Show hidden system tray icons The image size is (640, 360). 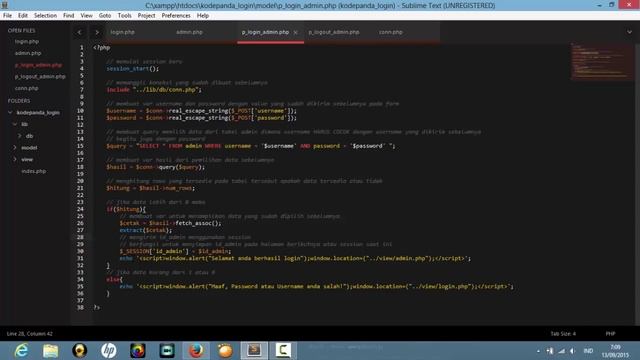click(538, 351)
